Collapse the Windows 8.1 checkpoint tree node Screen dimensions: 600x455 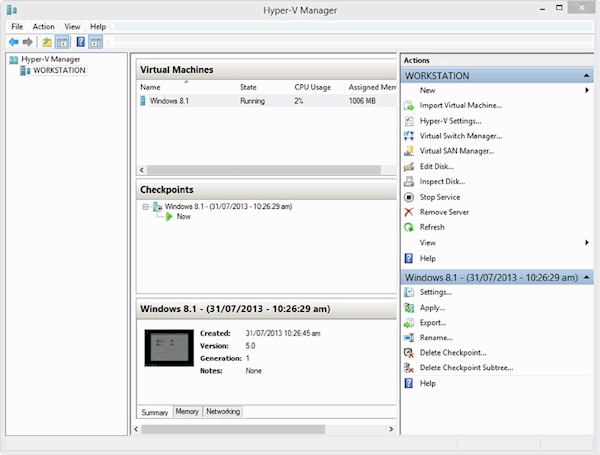146,206
